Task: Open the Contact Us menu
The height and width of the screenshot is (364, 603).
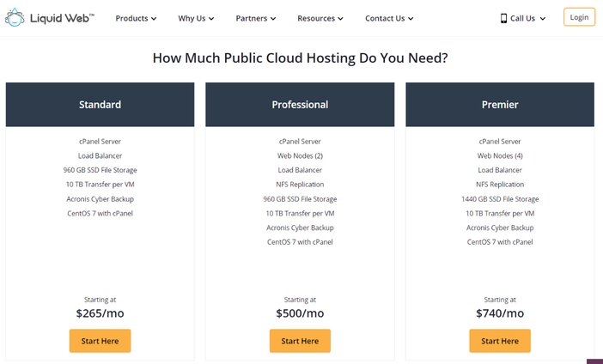Action: (x=389, y=18)
